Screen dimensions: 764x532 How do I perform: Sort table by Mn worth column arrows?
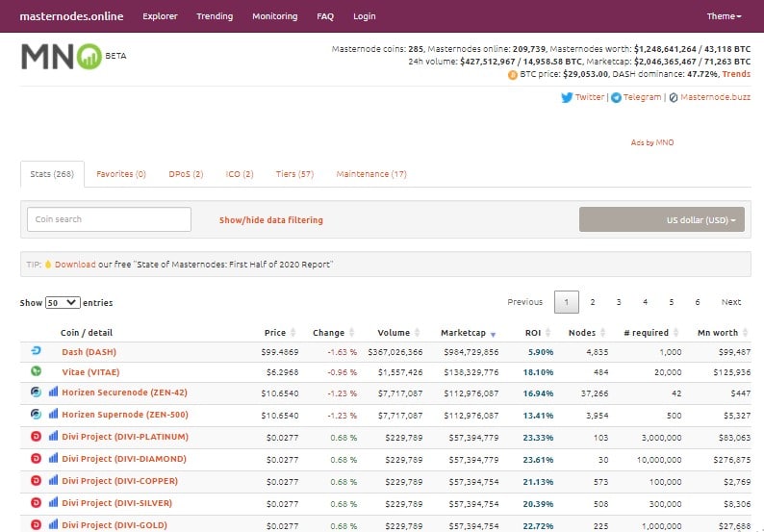[745, 332]
